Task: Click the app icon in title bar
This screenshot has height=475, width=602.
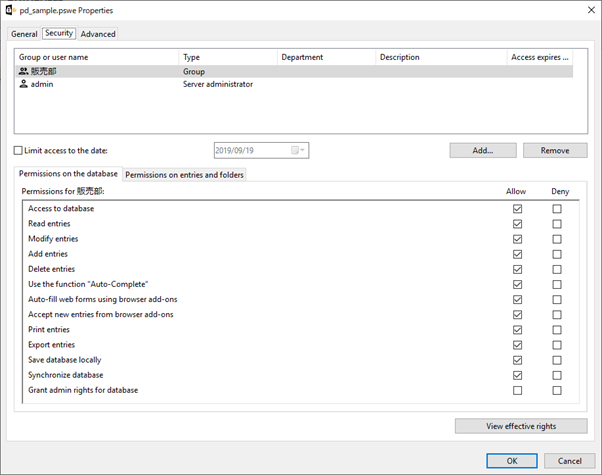Action: (x=9, y=10)
